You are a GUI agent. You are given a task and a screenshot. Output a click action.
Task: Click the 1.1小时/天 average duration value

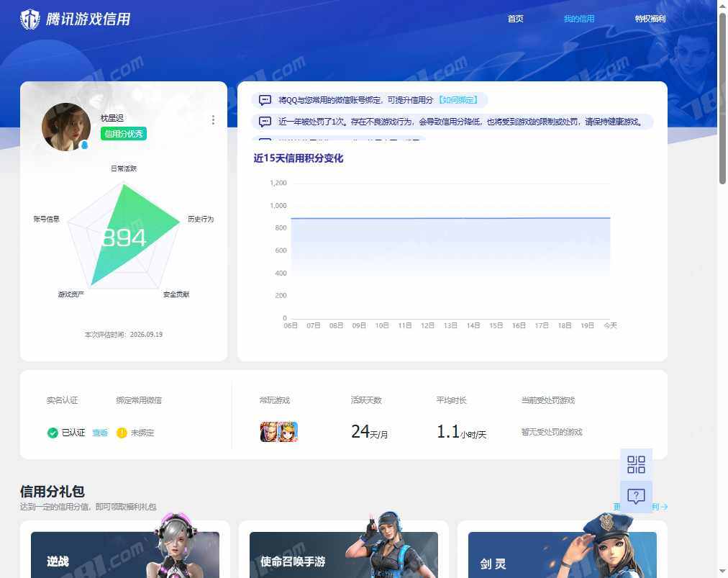pyautogui.click(x=461, y=432)
